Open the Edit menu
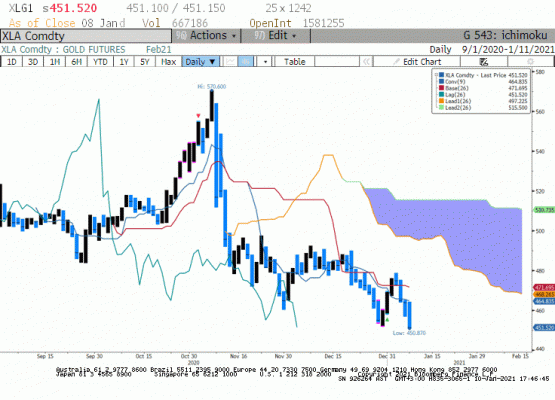This screenshot has width=555, height=400. pos(276,36)
